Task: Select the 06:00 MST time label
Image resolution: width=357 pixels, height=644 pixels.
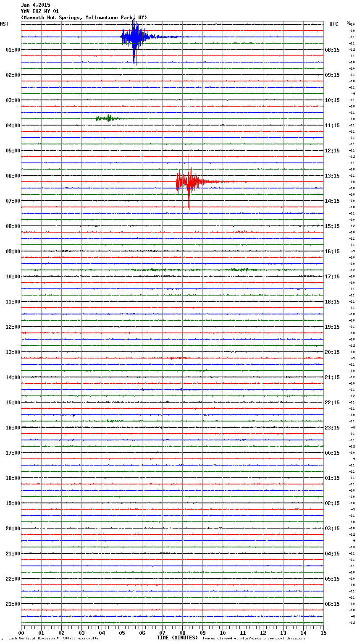Action: (x=13, y=176)
